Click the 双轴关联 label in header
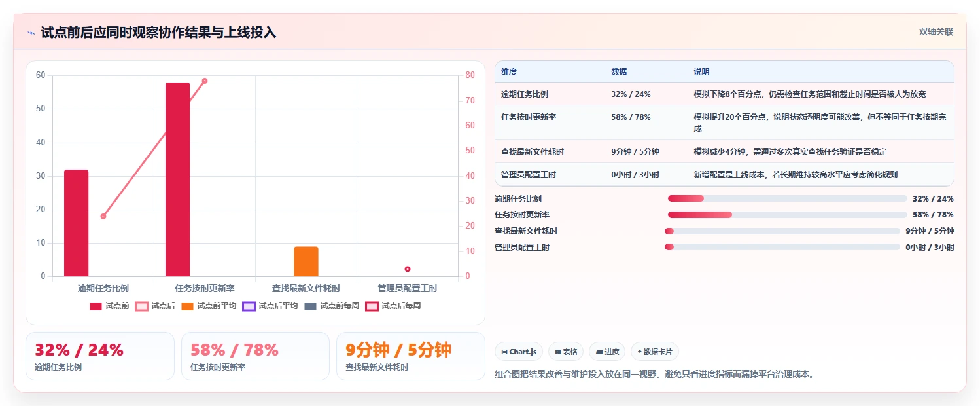The width and height of the screenshot is (980, 406). (936, 31)
